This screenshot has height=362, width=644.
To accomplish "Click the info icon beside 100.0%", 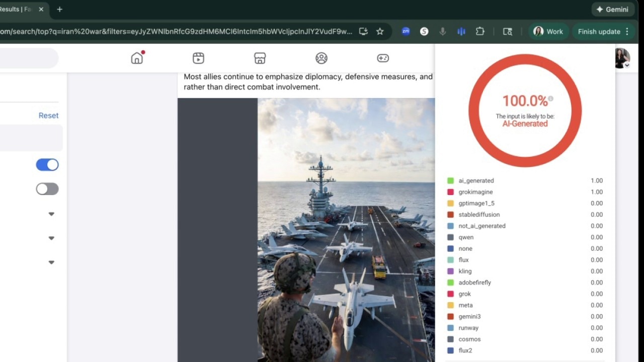I will tap(551, 99).
